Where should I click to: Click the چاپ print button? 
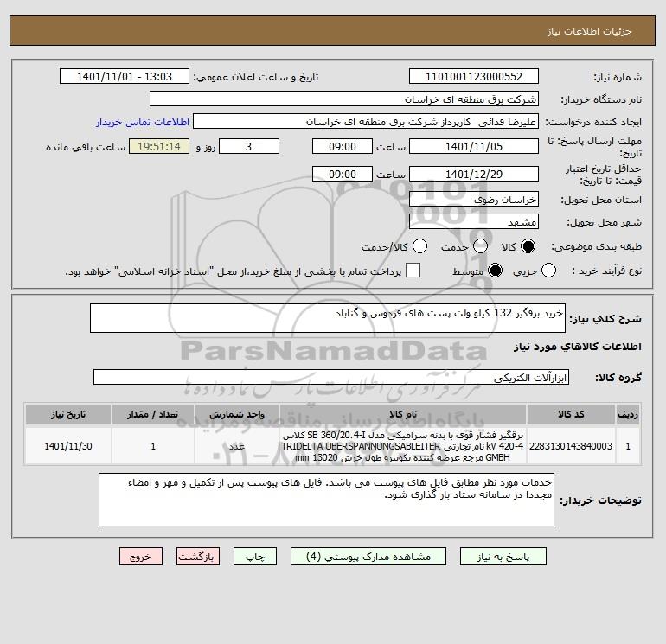(x=255, y=557)
